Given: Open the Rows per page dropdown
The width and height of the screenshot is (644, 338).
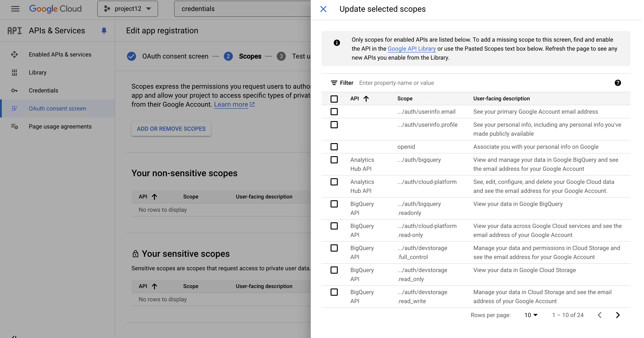Looking at the screenshot, I should click(531, 315).
